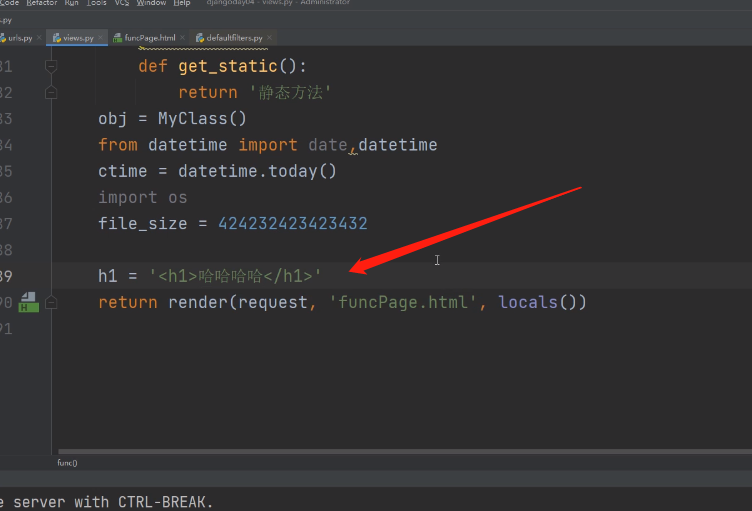Image resolution: width=752 pixels, height=511 pixels.
Task: Open the Refactor menu
Action: tap(42, 3)
